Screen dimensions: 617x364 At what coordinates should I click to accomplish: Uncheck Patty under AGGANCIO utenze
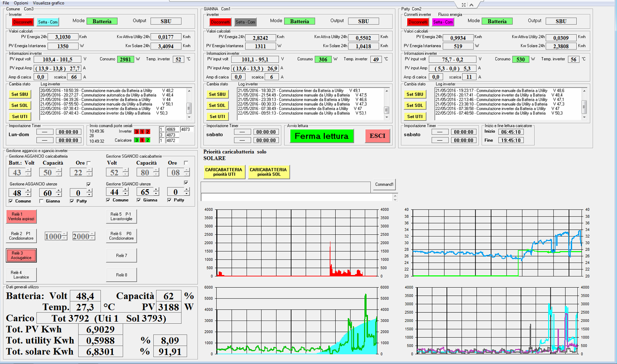[x=72, y=201]
